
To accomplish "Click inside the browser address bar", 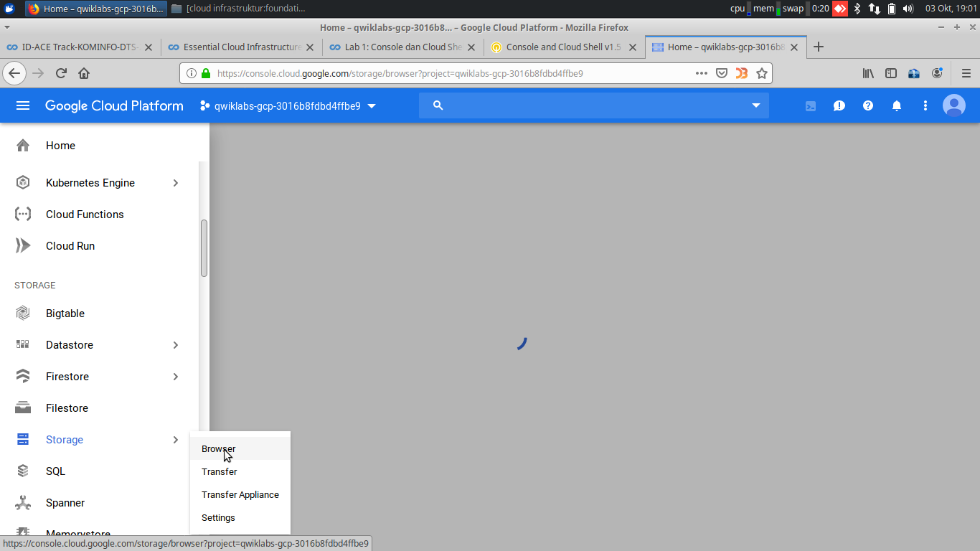I will 430,73.
